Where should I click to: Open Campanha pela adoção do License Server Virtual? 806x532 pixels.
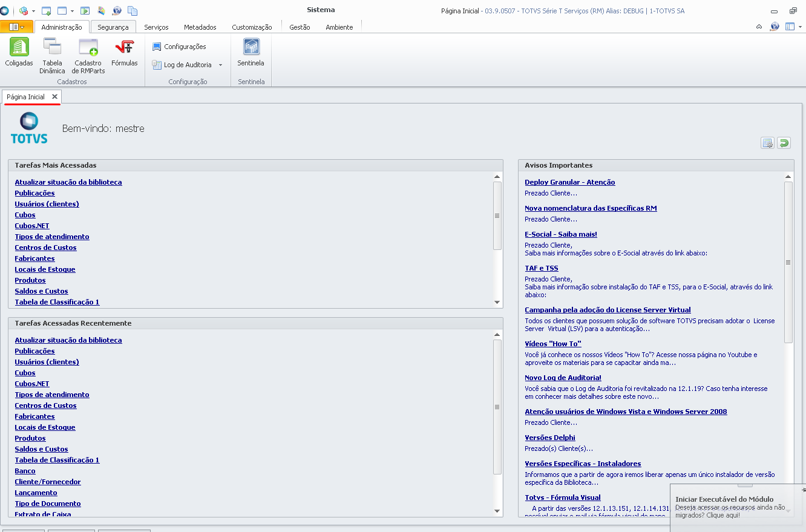(x=608, y=310)
